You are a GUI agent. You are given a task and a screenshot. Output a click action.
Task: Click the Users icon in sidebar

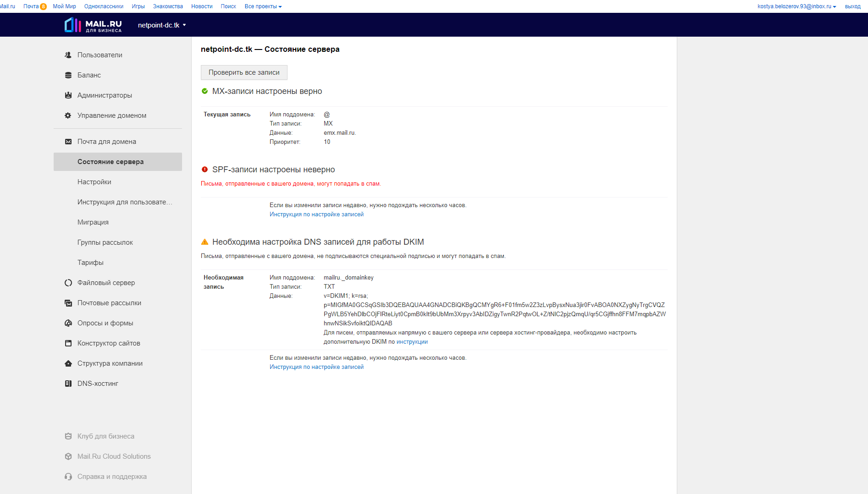(68, 55)
